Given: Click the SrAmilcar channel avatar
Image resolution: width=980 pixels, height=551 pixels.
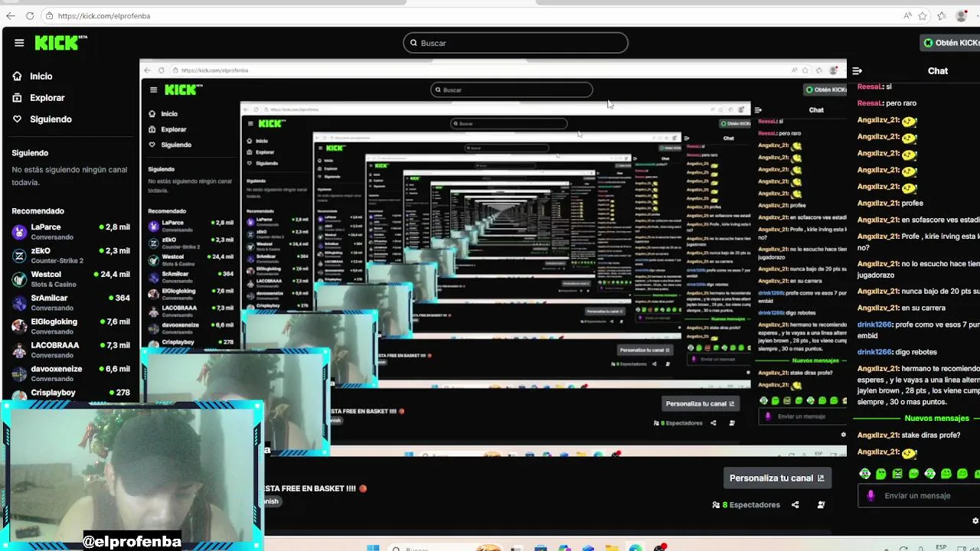Looking at the screenshot, I should pos(19,303).
